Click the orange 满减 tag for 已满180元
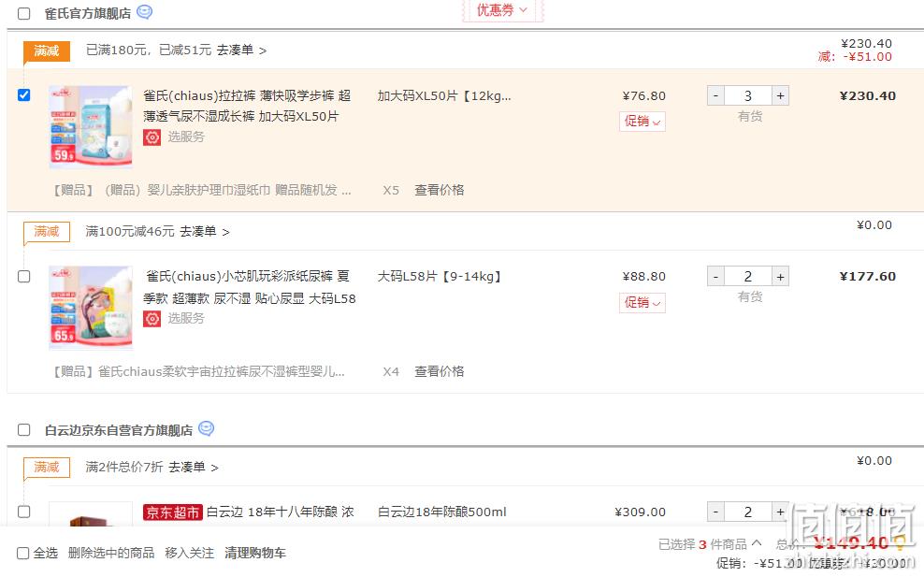This screenshot has width=924, height=577. point(47,51)
